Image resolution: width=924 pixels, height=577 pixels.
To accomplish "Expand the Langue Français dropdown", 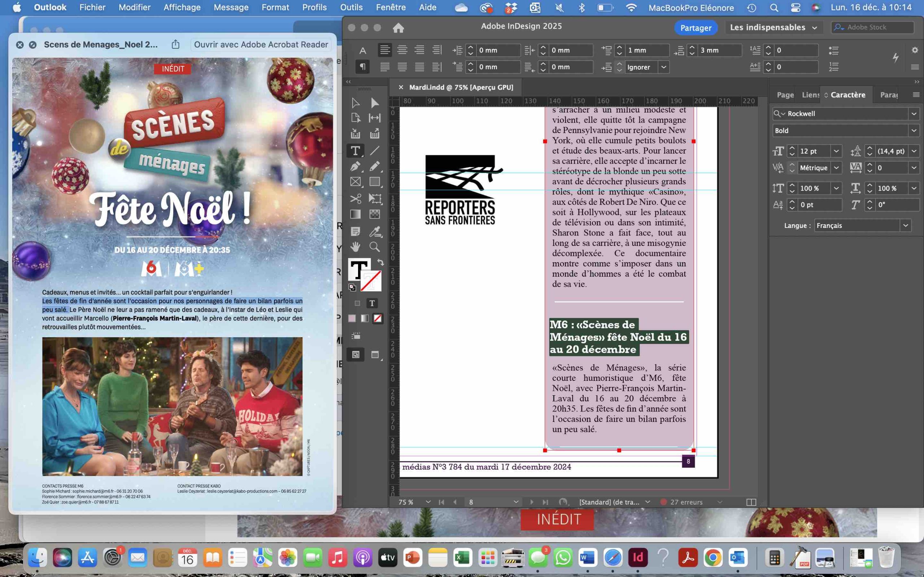I will 905,225.
